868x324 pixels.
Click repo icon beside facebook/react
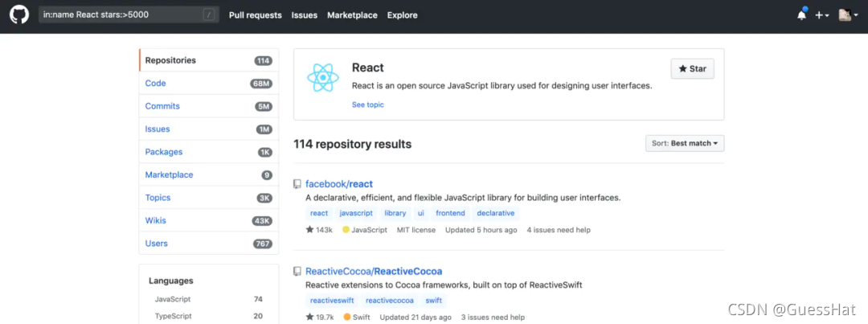[x=297, y=184]
